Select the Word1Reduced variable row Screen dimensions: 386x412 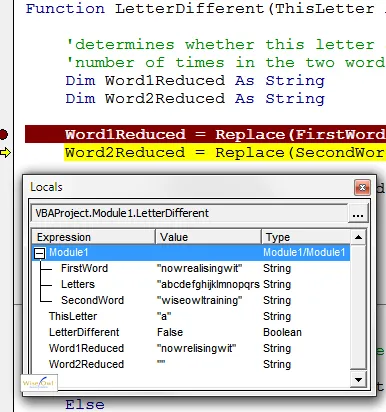[191, 348]
